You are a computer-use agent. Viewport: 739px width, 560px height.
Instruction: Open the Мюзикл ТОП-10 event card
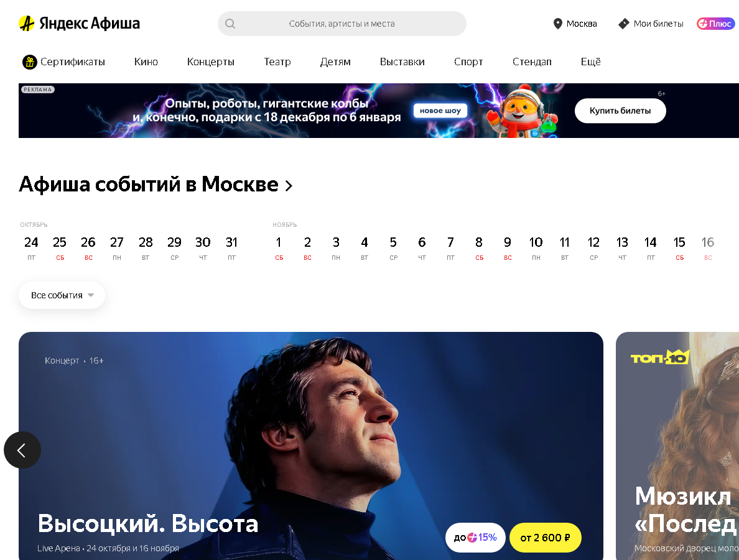[677, 446]
